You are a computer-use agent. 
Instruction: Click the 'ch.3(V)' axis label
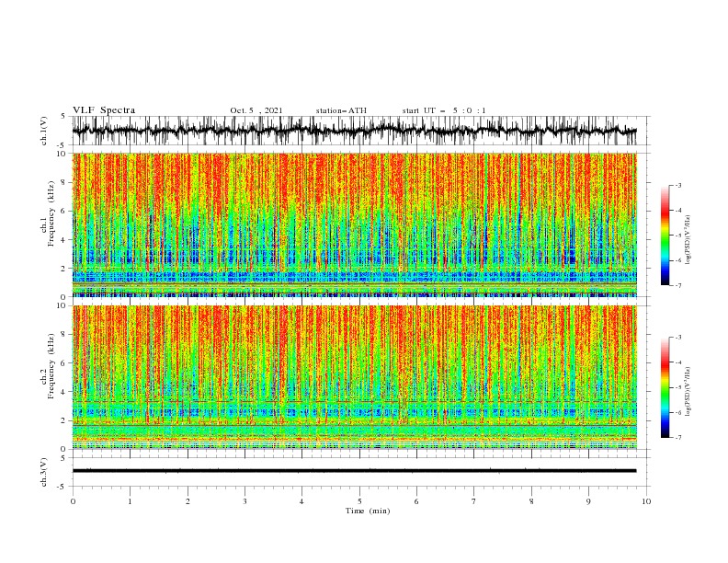coord(44,472)
